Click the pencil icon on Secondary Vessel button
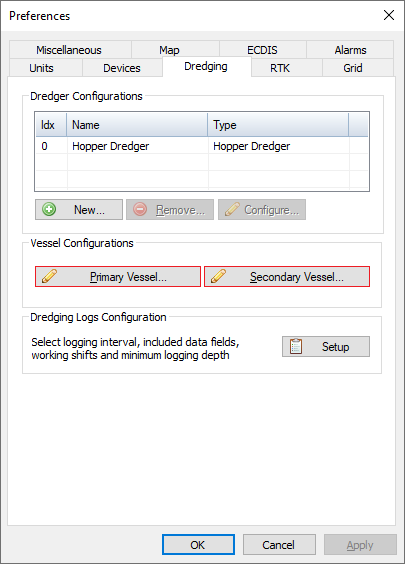405x564 pixels. click(218, 276)
